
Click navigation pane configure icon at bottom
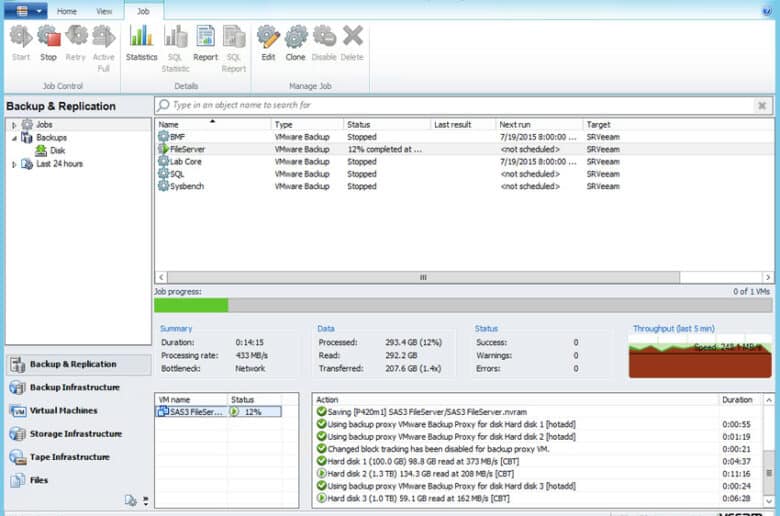130,501
